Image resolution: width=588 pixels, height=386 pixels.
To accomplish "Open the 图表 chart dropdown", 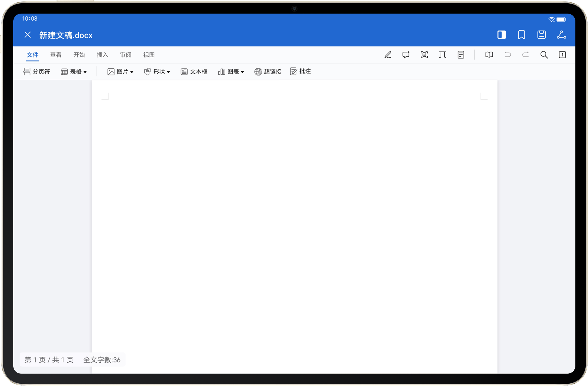I will point(231,72).
